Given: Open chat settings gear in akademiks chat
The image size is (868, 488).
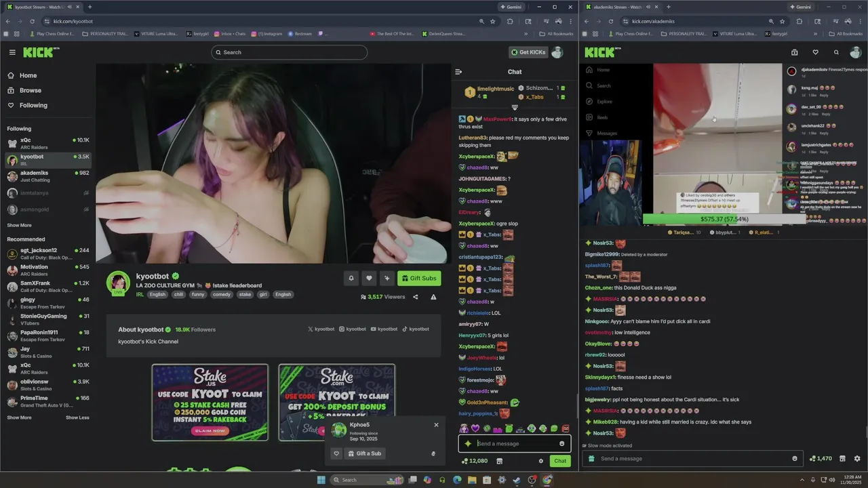Looking at the screenshot, I should tap(857, 459).
